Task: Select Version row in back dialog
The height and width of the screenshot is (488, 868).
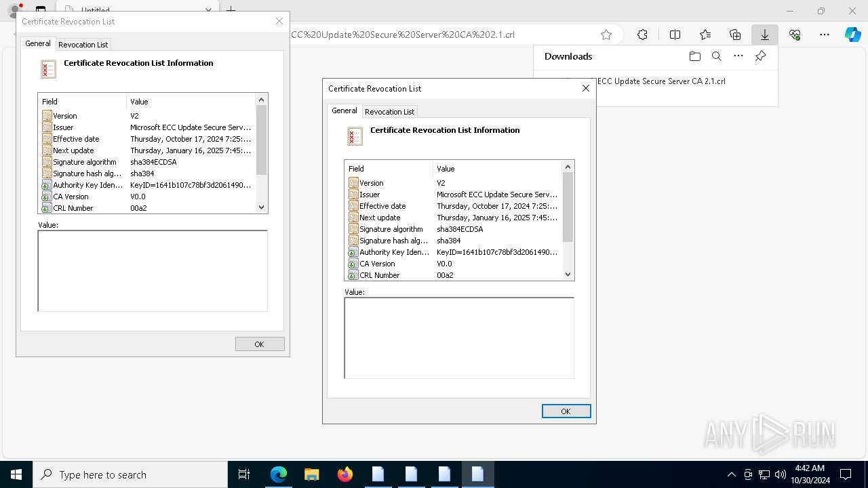Action: tap(147, 116)
